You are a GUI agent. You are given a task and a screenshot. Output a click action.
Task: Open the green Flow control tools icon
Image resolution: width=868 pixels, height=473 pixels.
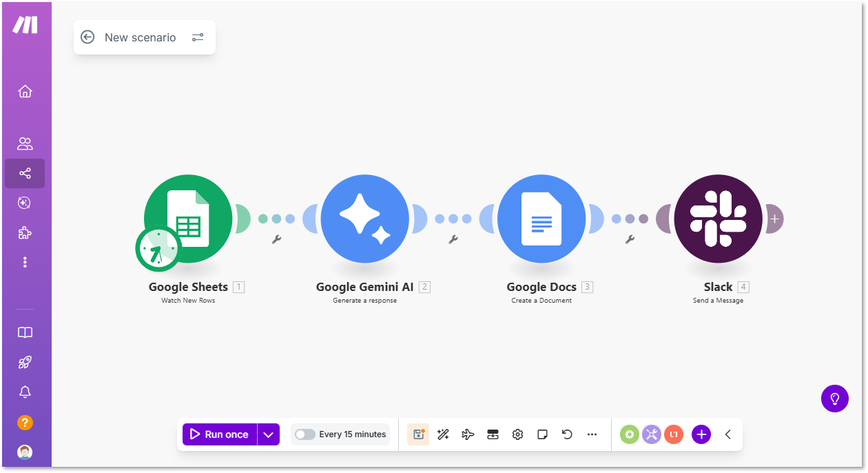630,434
